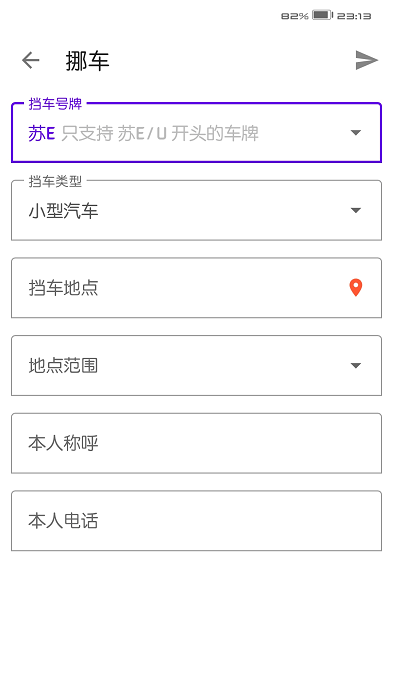Focus the 挡车地点 input field
The height and width of the screenshot is (700, 393).
coord(196,288)
